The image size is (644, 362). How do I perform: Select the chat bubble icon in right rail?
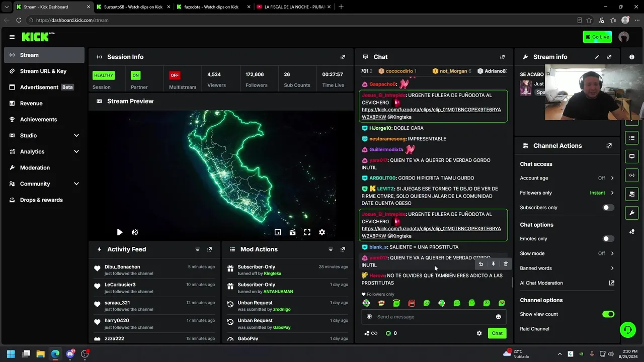(632, 156)
